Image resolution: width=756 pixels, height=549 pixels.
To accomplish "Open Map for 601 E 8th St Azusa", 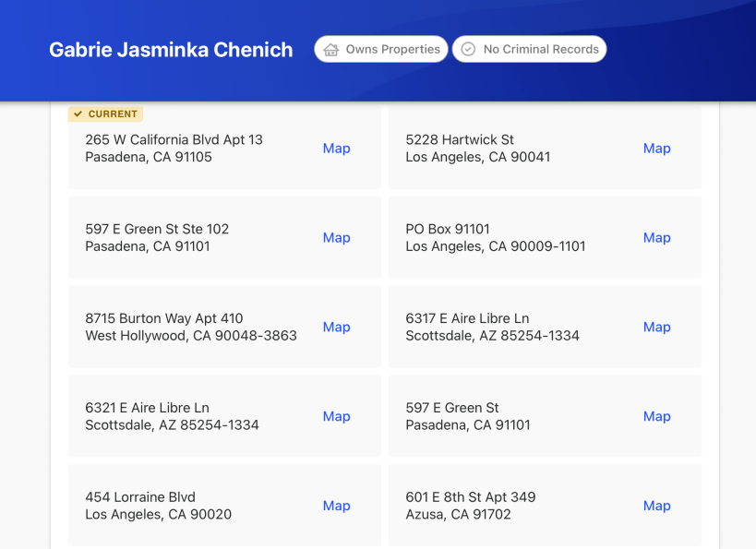I will 656,507.
